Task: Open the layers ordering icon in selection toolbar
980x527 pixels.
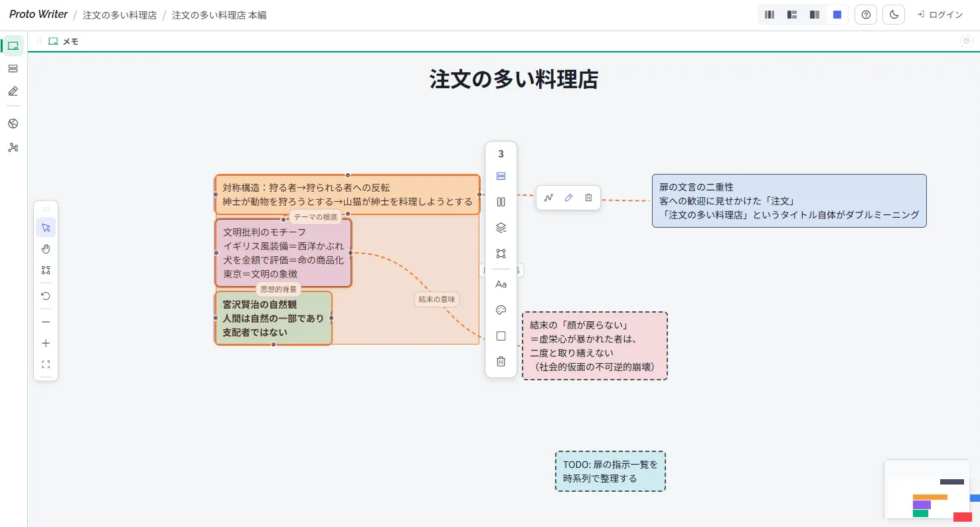Action: (x=501, y=228)
